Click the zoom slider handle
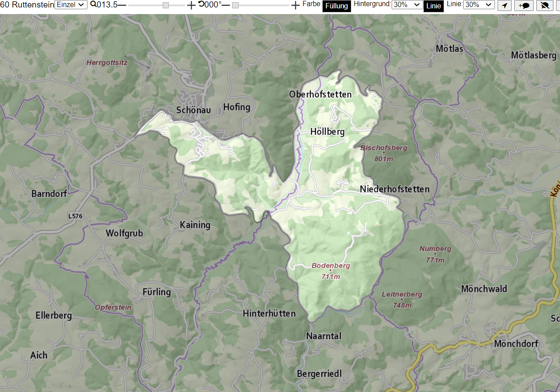The image size is (560, 392). tap(166, 5)
